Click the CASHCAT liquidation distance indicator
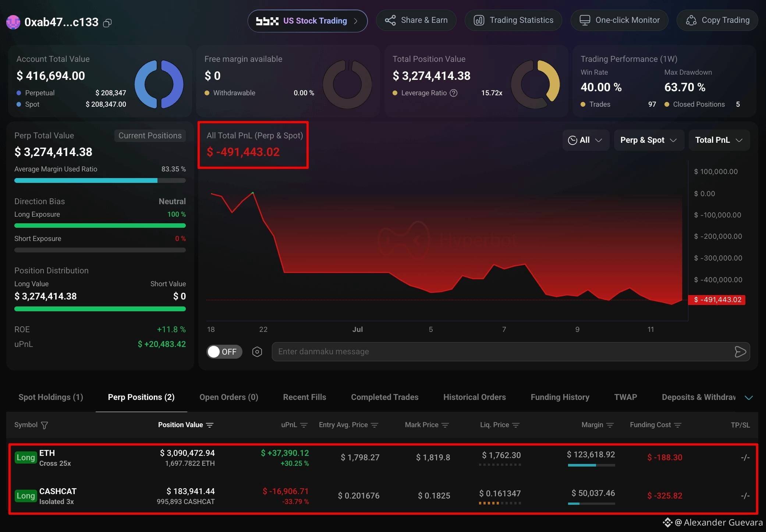The image size is (766, 532). pyautogui.click(x=500, y=503)
